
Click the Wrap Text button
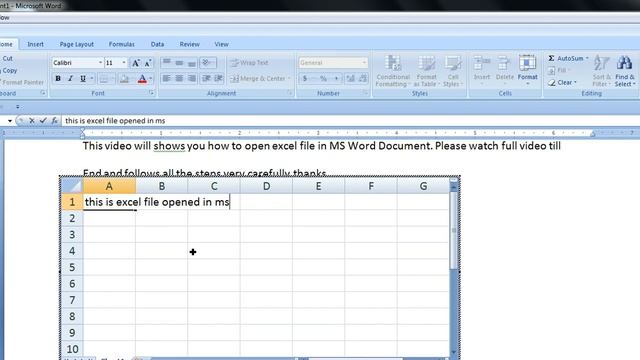[249, 62]
